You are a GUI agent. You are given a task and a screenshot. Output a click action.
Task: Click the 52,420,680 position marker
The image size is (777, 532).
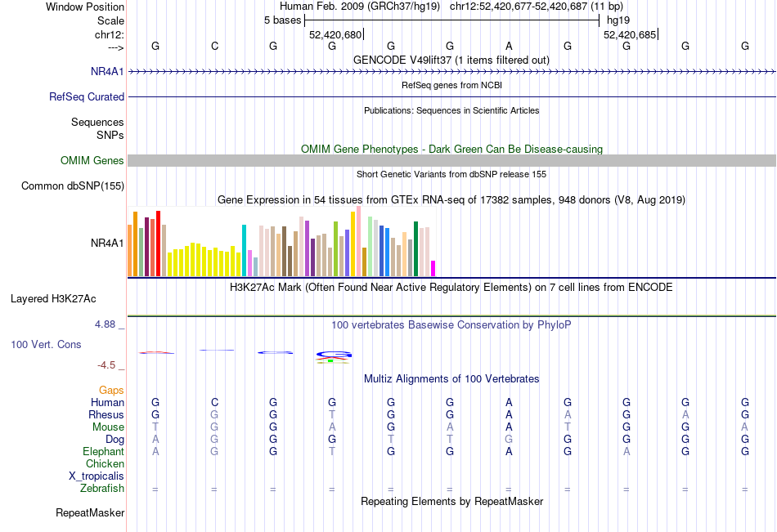click(335, 34)
